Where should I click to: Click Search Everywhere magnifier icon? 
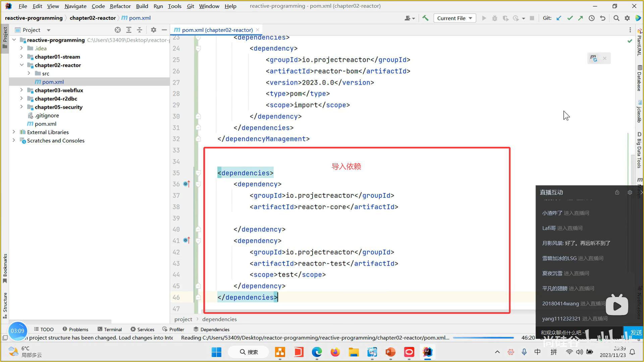point(616,18)
